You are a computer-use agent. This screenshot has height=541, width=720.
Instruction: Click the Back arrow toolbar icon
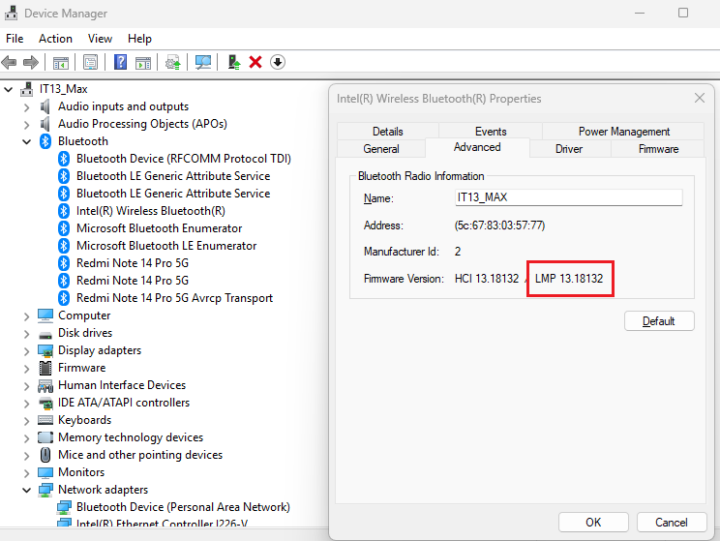tap(9, 62)
